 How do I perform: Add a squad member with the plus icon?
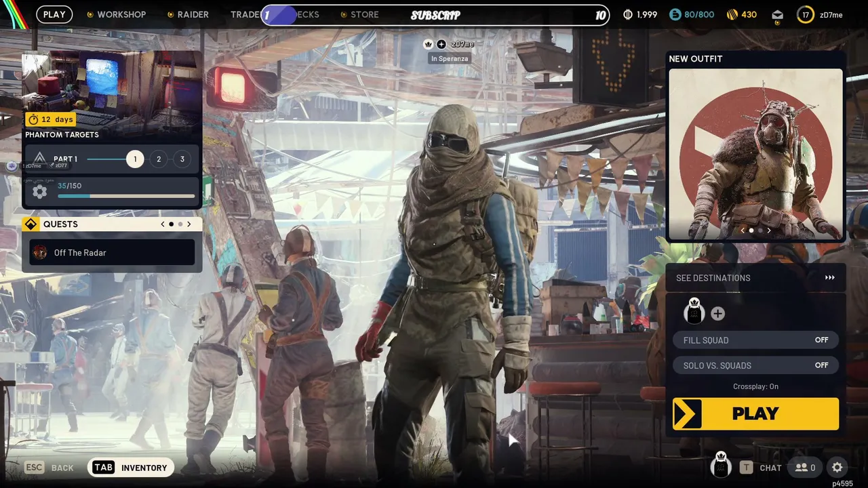point(717,313)
